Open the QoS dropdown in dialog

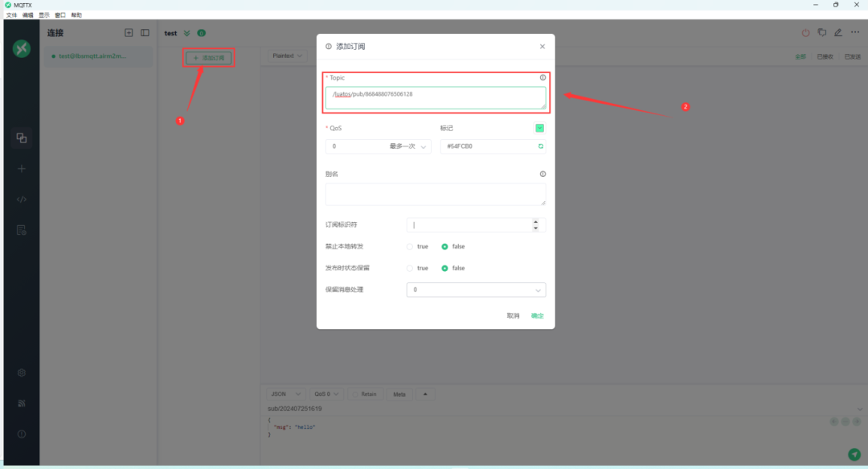point(378,146)
